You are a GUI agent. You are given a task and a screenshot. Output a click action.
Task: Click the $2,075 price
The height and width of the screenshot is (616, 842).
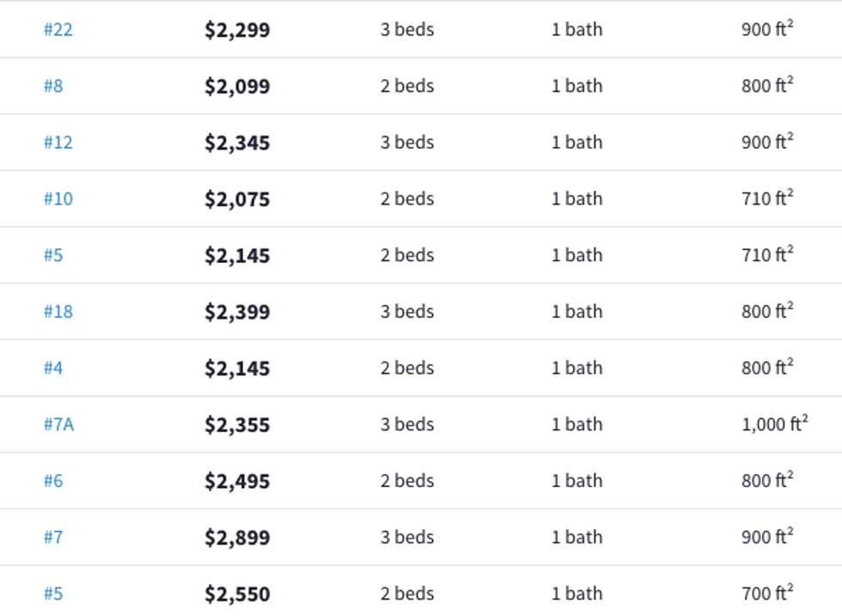(x=237, y=199)
